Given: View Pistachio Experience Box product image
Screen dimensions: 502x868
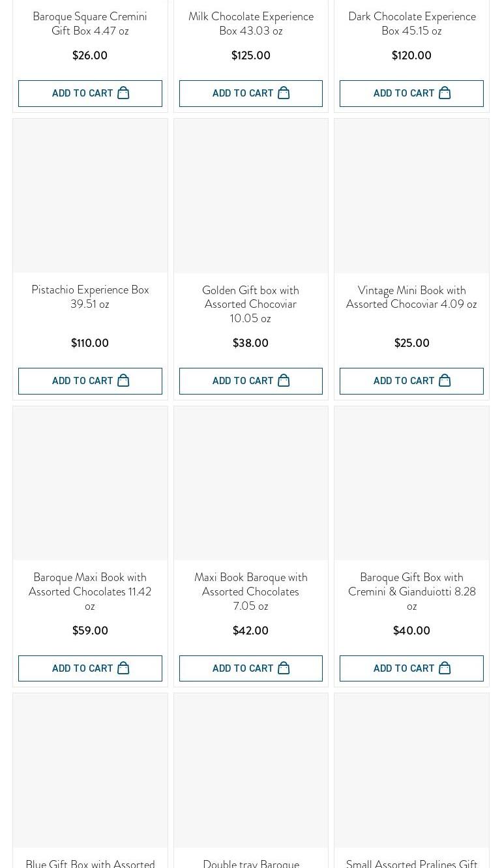Looking at the screenshot, I should click(90, 196).
